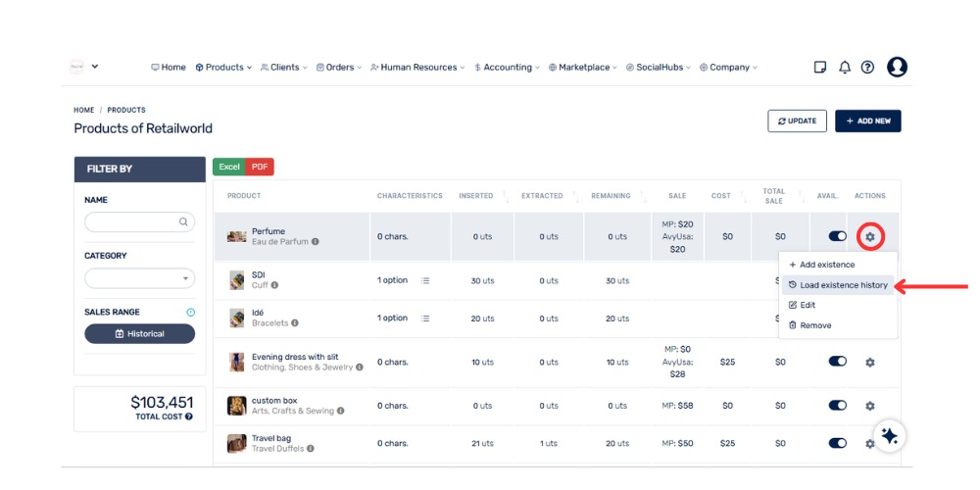The image size is (980, 490).
Task: Open the notifications bell icon
Action: pos(844,68)
